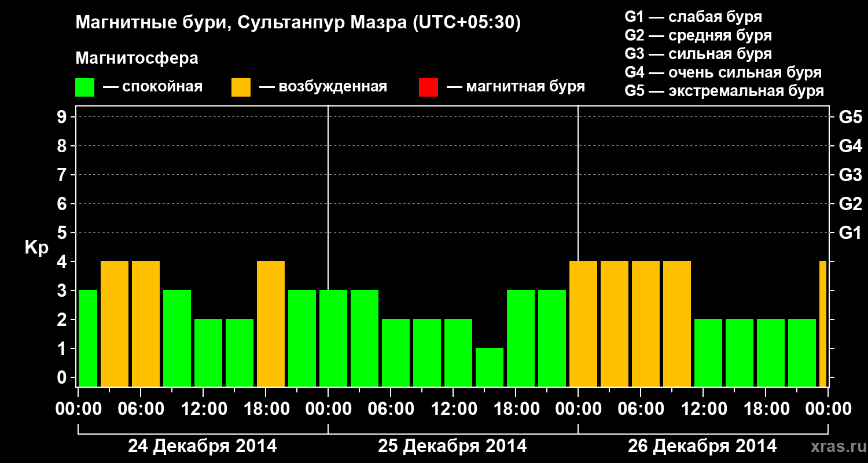The image size is (868, 463).
Task: Click the evening orange Kp 4 bar on 24 December
Action: click(x=271, y=324)
